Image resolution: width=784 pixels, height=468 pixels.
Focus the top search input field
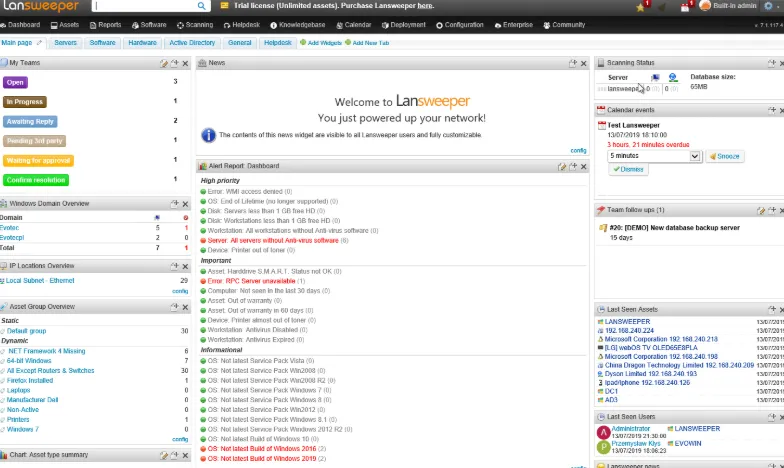click(144, 6)
